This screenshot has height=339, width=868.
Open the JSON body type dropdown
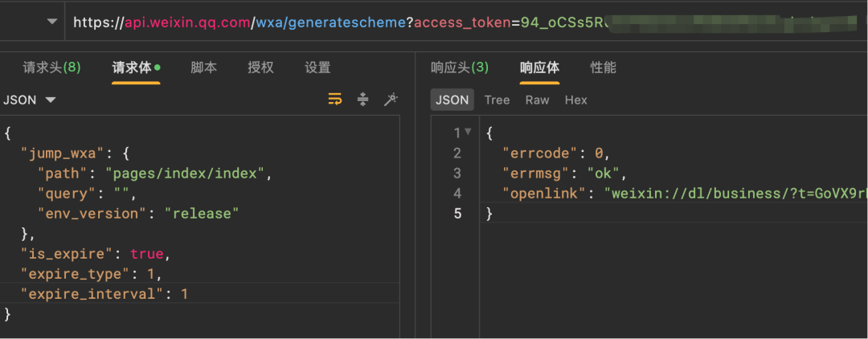[30, 100]
